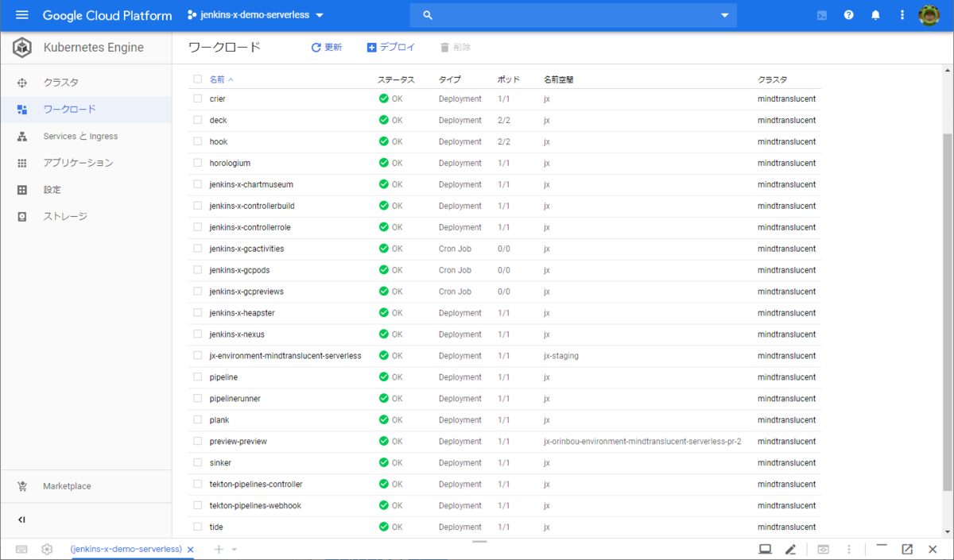Open the jx-environment-mindtranslucent-serverless workload
Screen dimensions: 954x560
click(285, 356)
